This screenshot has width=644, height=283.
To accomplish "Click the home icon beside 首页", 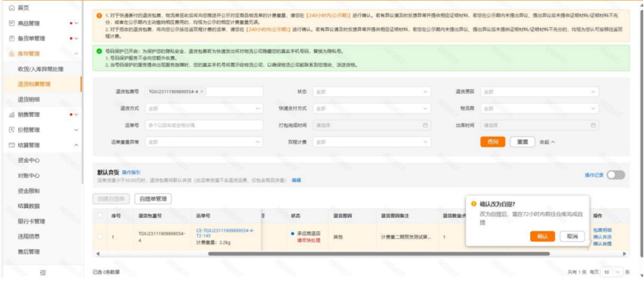I will coord(11,8).
